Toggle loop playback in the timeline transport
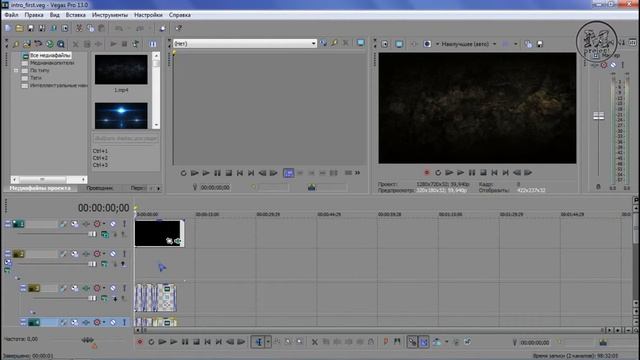Screen dimensions: 640x360 click(151, 342)
